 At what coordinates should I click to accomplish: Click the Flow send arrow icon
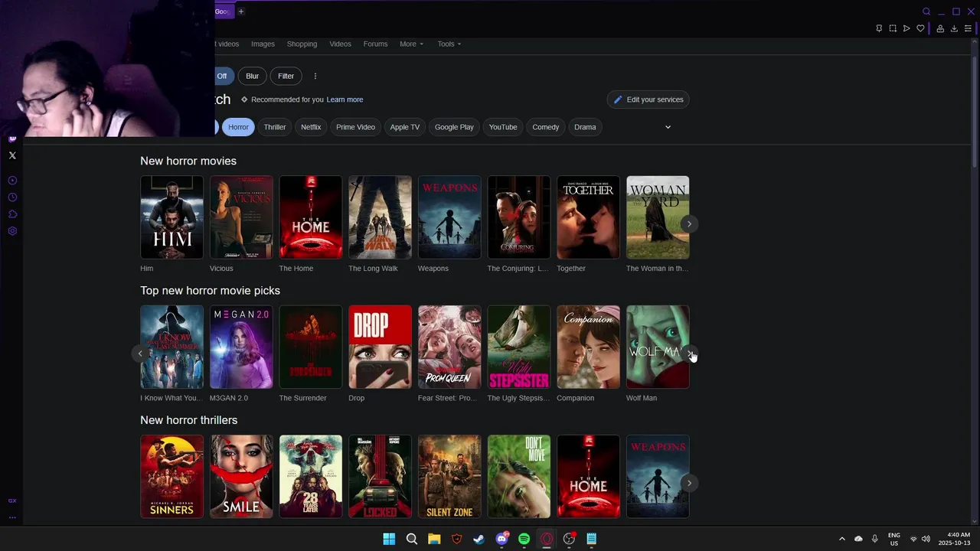[x=906, y=28]
